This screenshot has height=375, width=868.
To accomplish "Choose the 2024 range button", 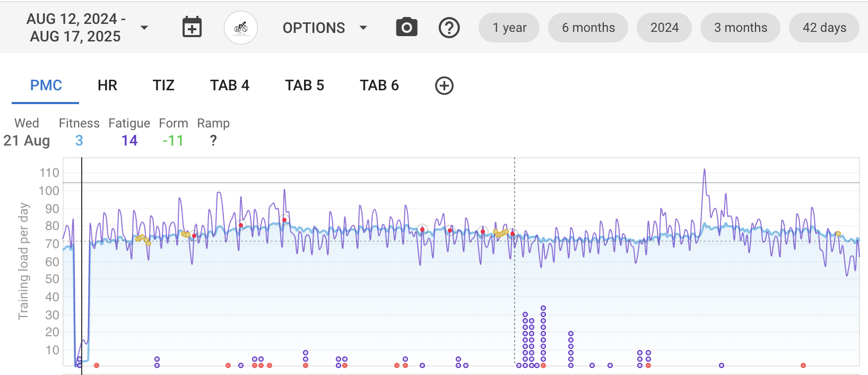I will click(x=664, y=28).
